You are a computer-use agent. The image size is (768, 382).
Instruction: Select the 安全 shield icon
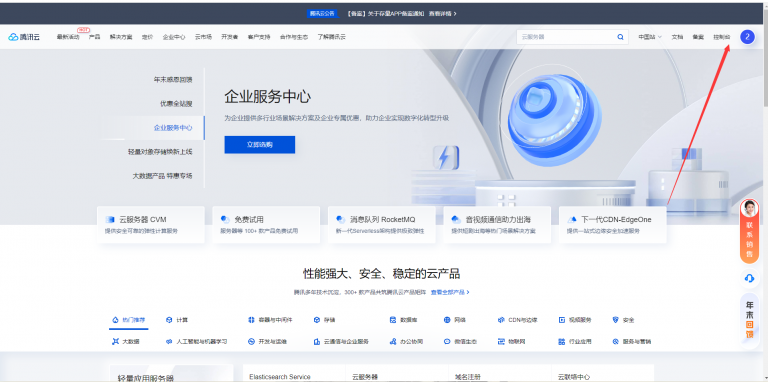pos(616,320)
